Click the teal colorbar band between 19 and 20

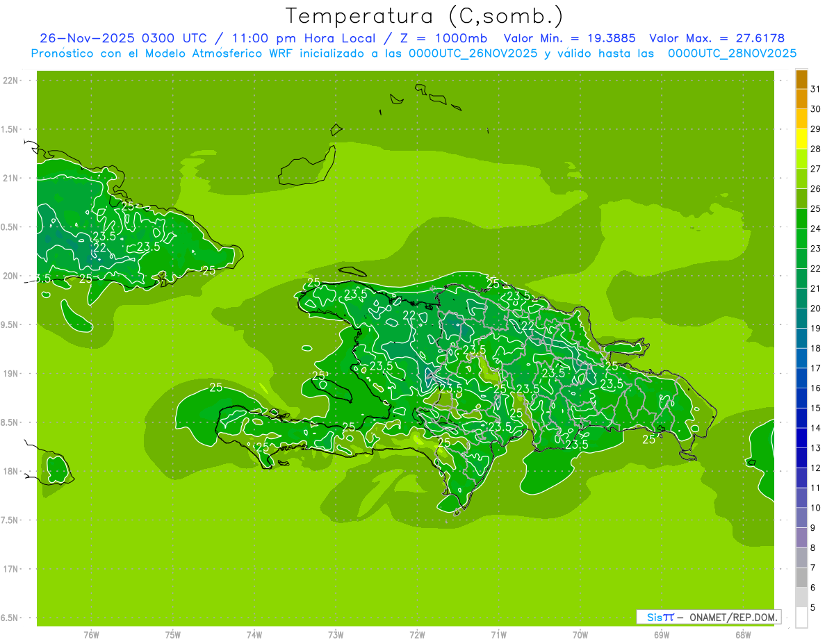coord(801,318)
